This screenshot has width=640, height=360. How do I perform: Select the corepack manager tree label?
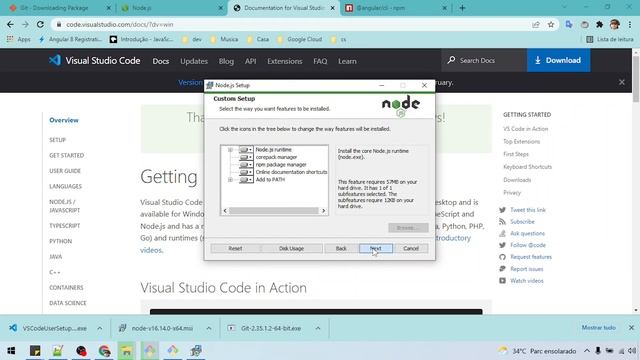click(x=276, y=157)
